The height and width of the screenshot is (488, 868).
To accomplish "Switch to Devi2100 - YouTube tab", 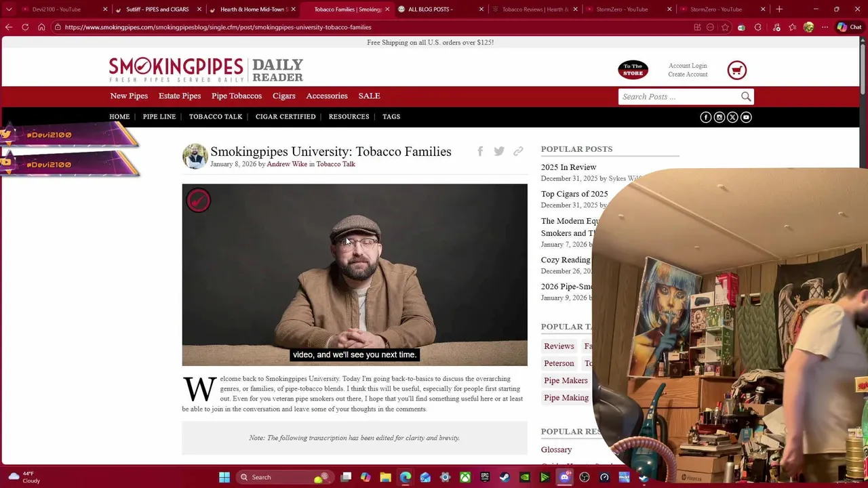I will [62, 9].
